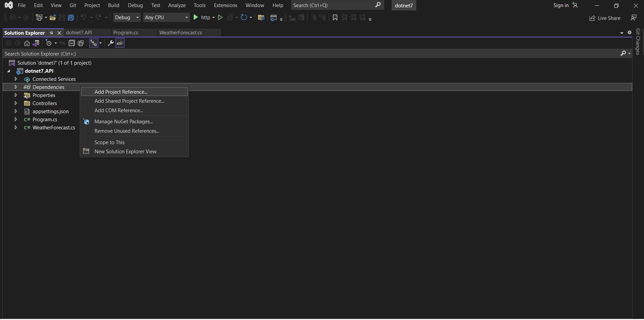The width and height of the screenshot is (644, 320).
Task: Choose Add Shared Project Reference menu item
Action: (134, 101)
